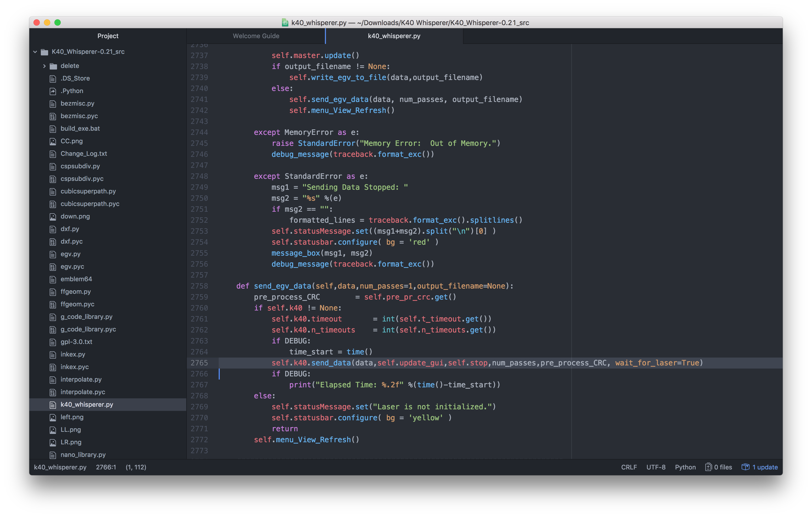This screenshot has height=517, width=812.
Task: Click line number 2744 in the gutter
Action: (x=199, y=133)
